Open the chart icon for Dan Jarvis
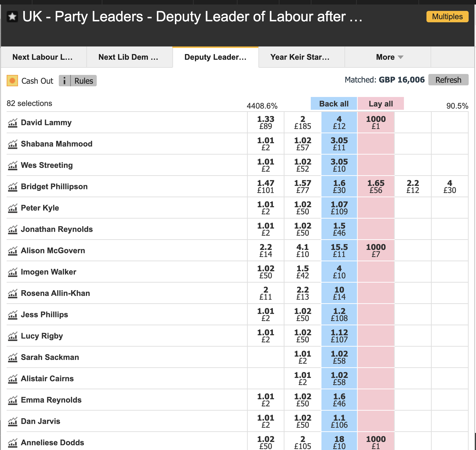This screenshot has width=476, height=450. pos(13,422)
